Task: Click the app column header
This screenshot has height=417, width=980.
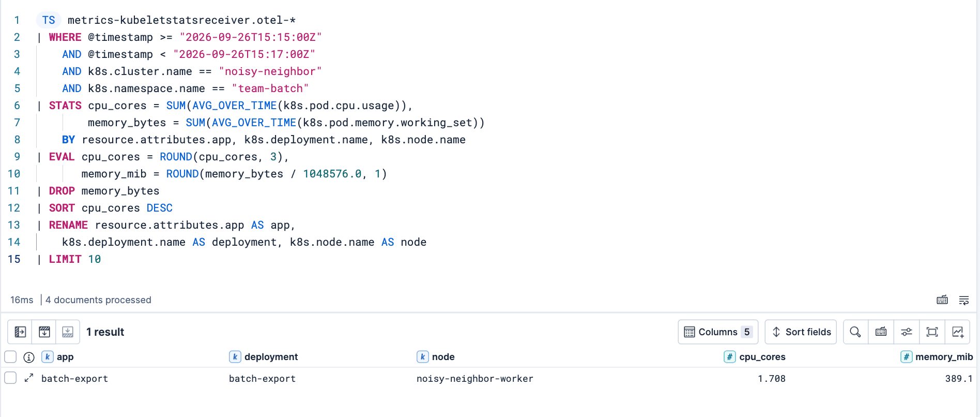Action: (x=65, y=357)
